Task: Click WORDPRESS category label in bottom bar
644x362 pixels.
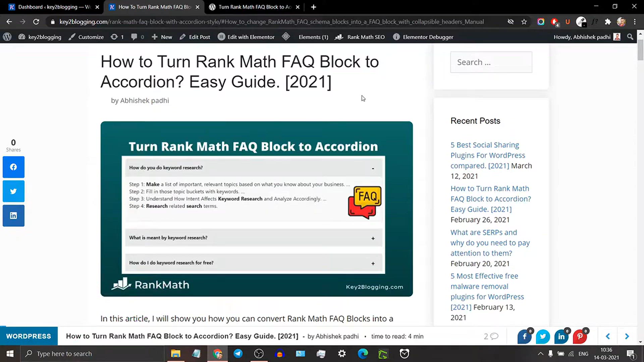Action: (29, 336)
